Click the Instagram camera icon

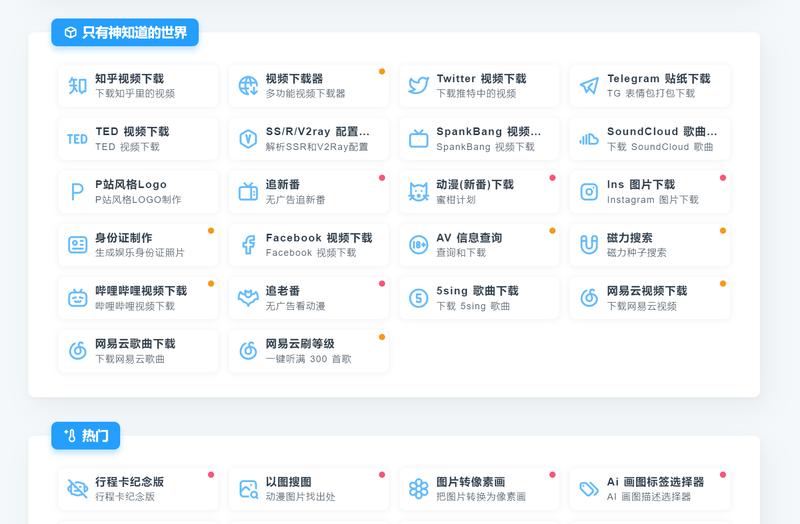pos(589,192)
